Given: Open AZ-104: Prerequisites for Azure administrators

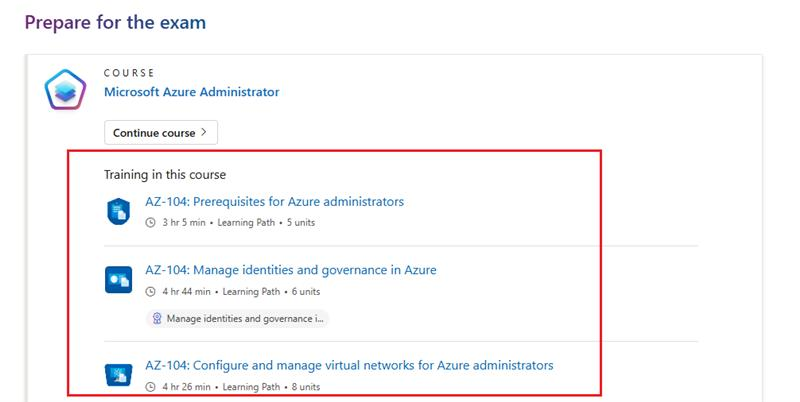Looking at the screenshot, I should click(x=274, y=202).
